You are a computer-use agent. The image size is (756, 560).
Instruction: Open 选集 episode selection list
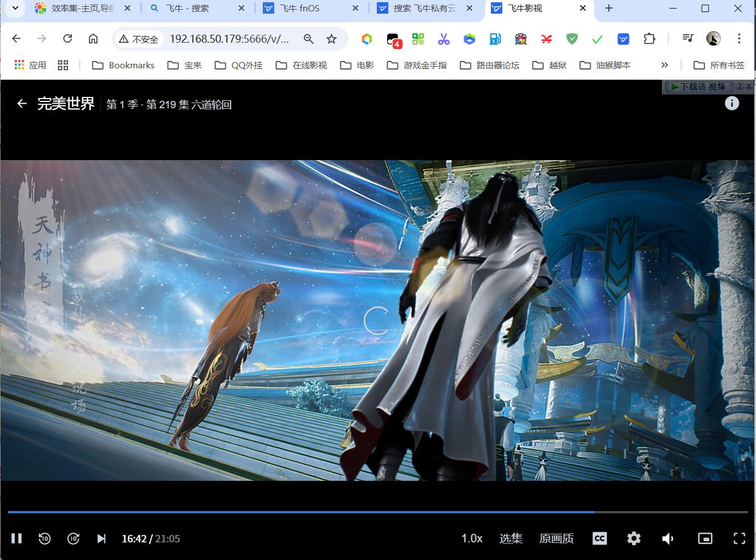point(511,538)
